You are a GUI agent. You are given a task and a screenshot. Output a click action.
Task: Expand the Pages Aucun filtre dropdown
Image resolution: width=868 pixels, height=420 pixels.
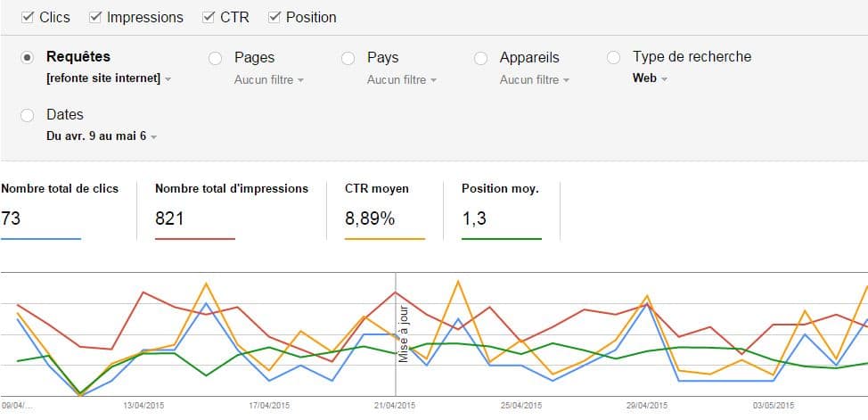point(269,79)
